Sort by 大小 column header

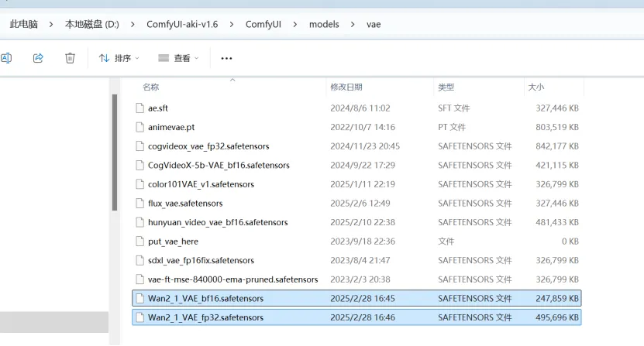536,87
